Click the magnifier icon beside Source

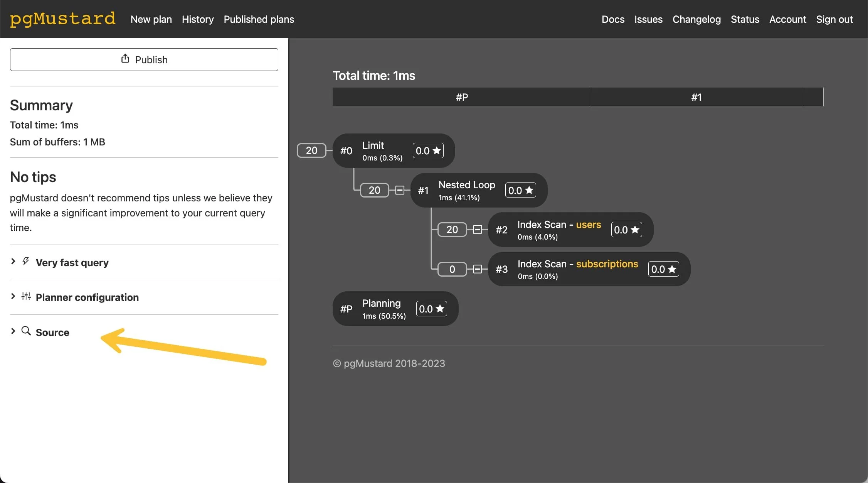(x=26, y=331)
